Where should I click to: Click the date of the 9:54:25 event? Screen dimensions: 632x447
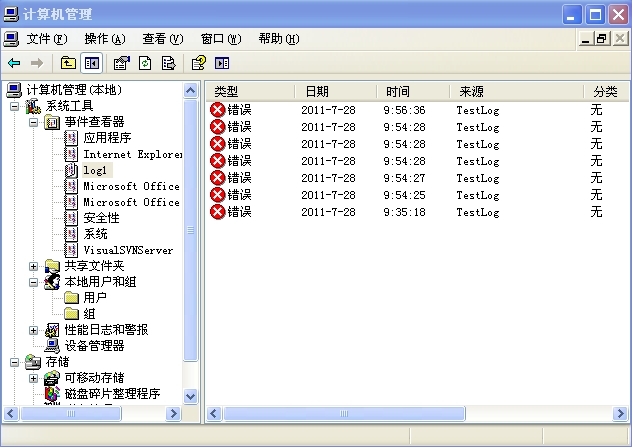328,195
